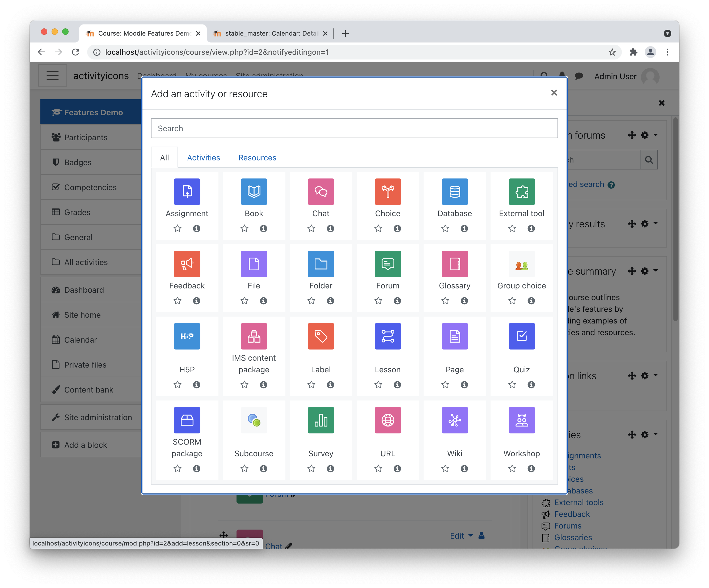Image resolution: width=709 pixels, height=588 pixels.
Task: Open the links block gear menu
Action: [x=649, y=376]
